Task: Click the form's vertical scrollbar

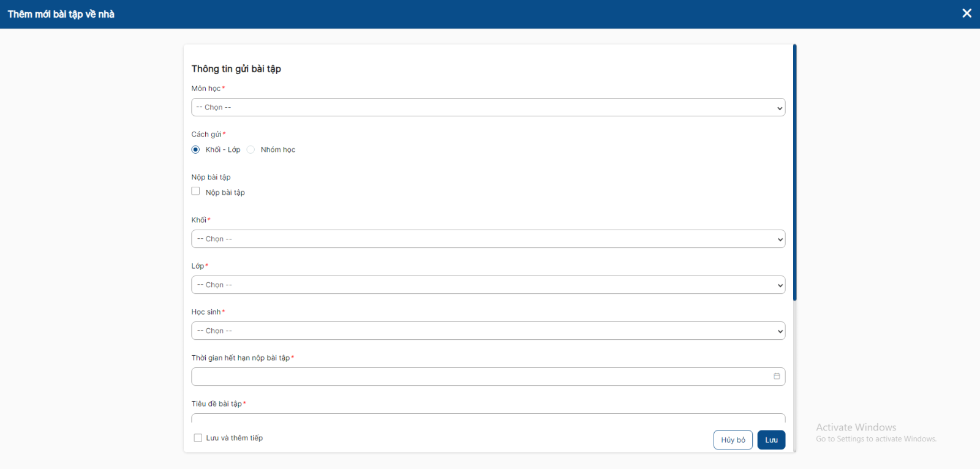Action: [x=794, y=171]
